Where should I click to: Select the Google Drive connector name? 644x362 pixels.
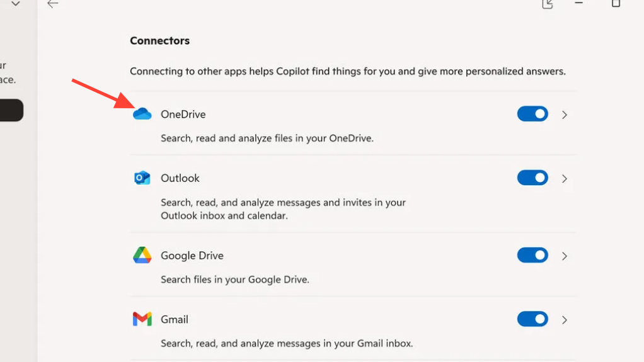(192, 255)
